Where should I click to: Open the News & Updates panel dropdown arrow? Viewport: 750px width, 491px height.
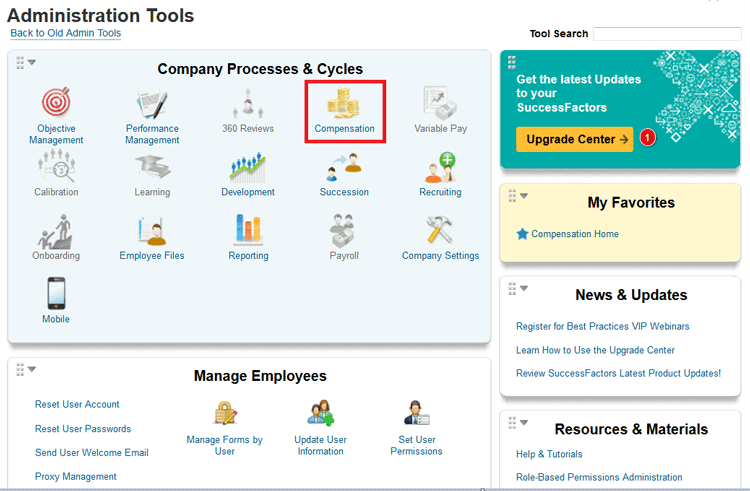(524, 288)
